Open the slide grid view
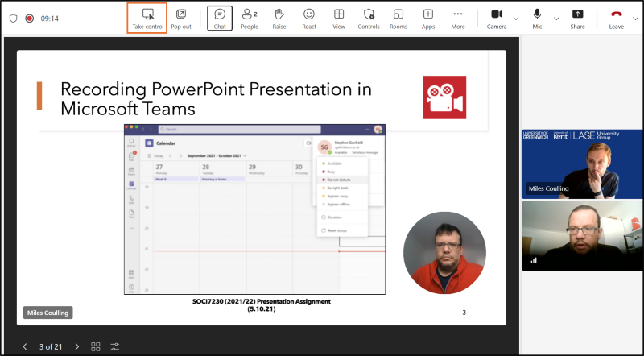The width and height of the screenshot is (644, 356). point(95,346)
